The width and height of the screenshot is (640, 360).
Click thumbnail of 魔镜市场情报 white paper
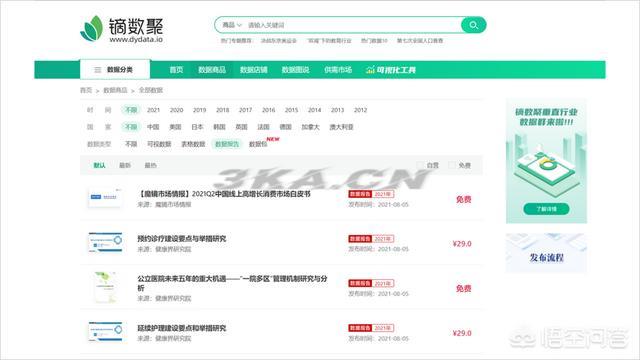pyautogui.click(x=105, y=198)
